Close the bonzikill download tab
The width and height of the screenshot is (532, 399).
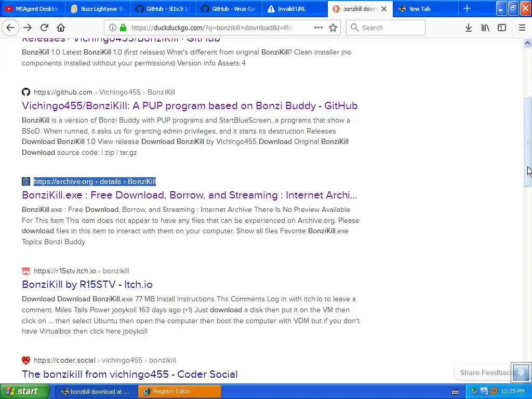[384, 9]
